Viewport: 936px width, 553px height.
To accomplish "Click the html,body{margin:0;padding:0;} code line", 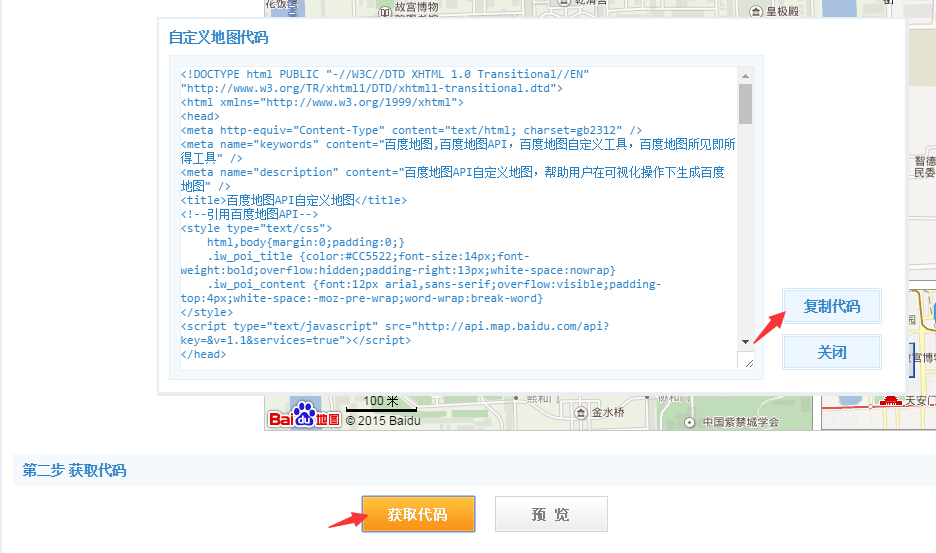I will (x=306, y=242).
